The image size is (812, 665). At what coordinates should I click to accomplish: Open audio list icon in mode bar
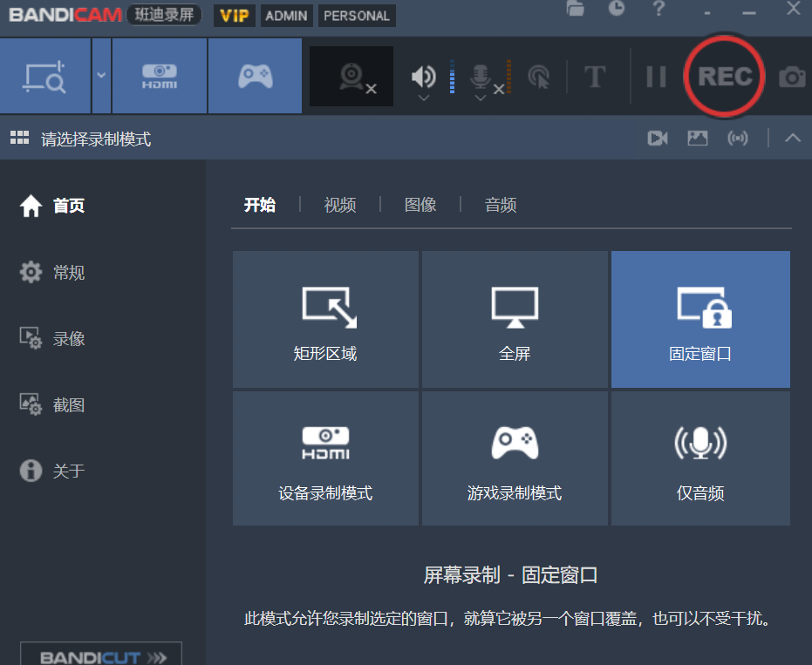(x=738, y=139)
